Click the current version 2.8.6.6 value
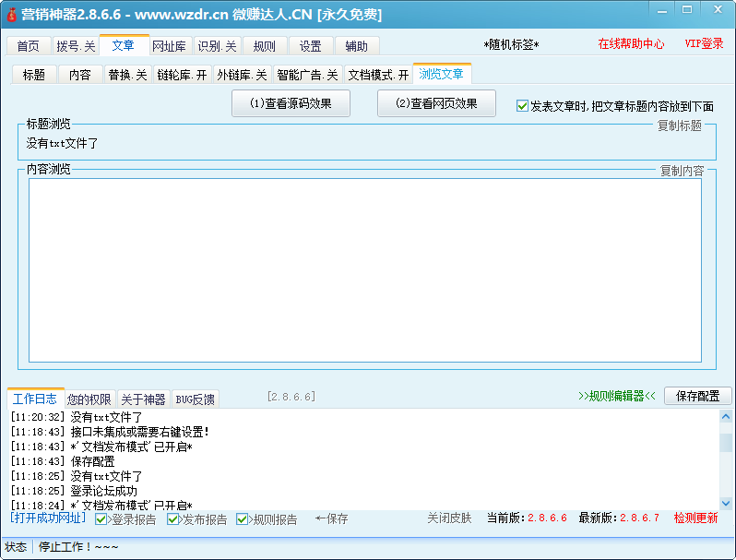The image size is (736, 560). (x=547, y=518)
